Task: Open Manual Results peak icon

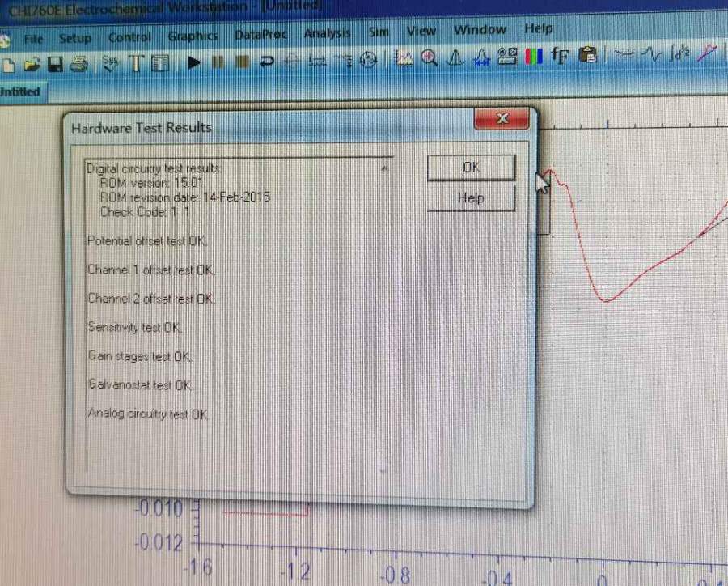Action: 455,57
